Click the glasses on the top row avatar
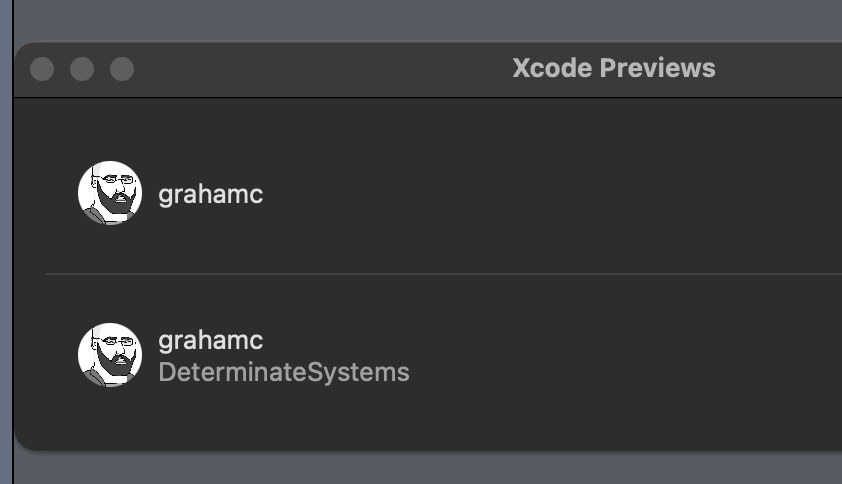 tap(114, 181)
